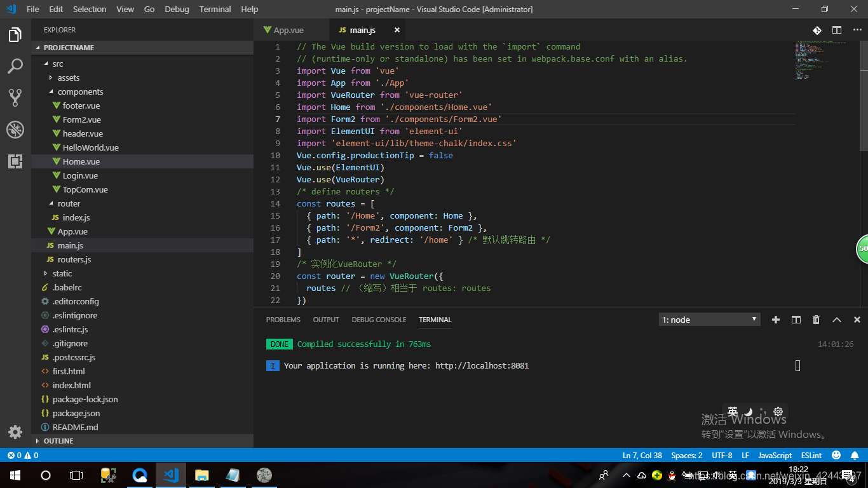Open notifications bell in status bar

coord(855,455)
